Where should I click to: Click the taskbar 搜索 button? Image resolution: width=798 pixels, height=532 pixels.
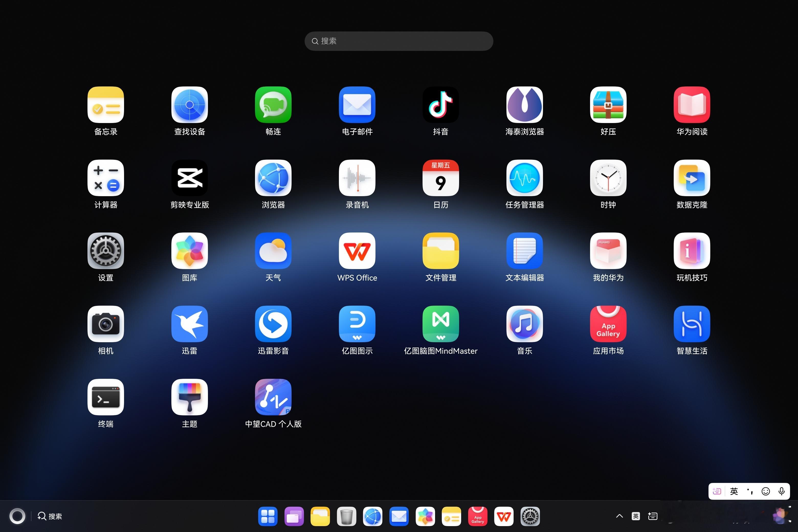tap(50, 516)
